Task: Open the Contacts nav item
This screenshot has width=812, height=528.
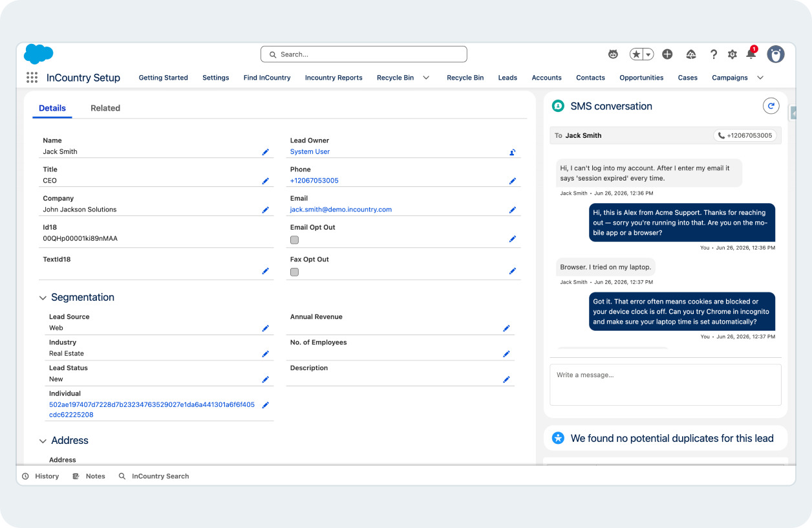Action: [591, 78]
